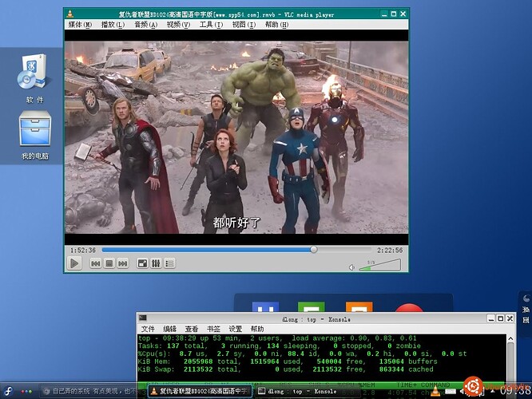532x399 pixels.
Task: Open the 视频(V) menu in VLC
Action: tap(178, 25)
